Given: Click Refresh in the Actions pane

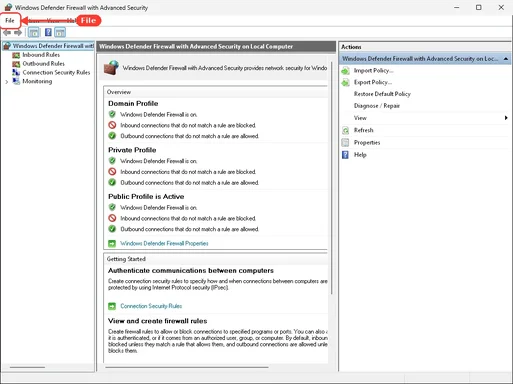Looking at the screenshot, I should coord(363,130).
